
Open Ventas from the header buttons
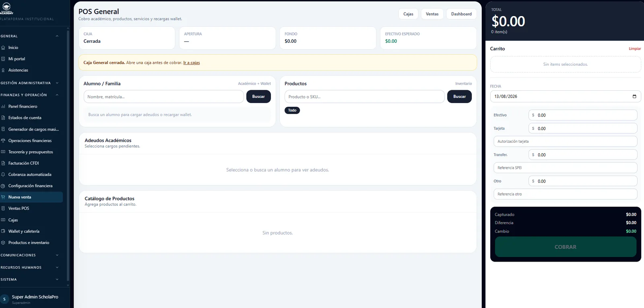pyautogui.click(x=432, y=14)
